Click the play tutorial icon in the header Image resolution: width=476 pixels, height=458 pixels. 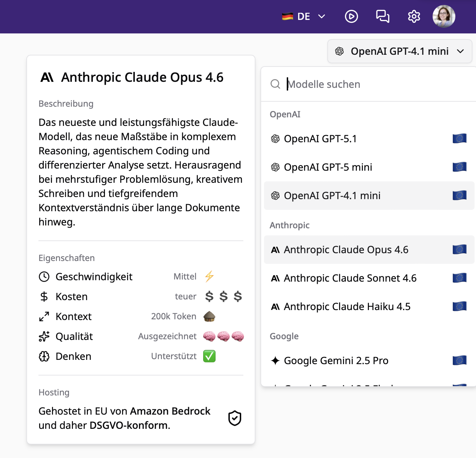tap(351, 16)
